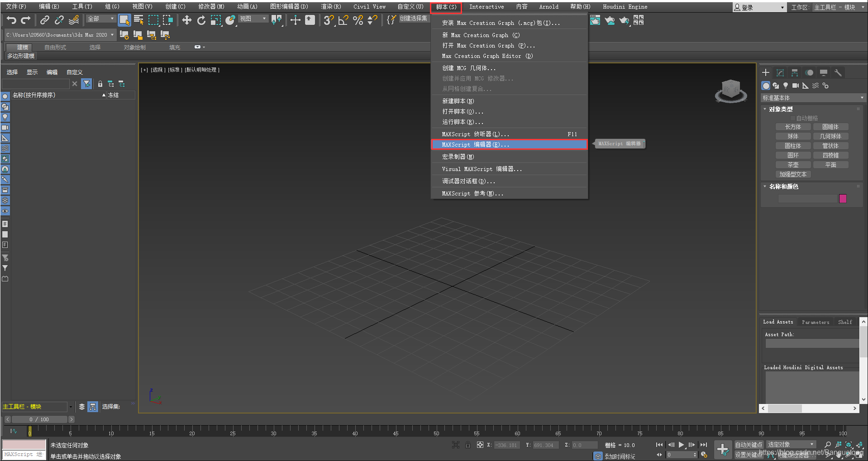Switch to 对象绘制 ribbon tab
868x461 pixels.
tap(135, 47)
